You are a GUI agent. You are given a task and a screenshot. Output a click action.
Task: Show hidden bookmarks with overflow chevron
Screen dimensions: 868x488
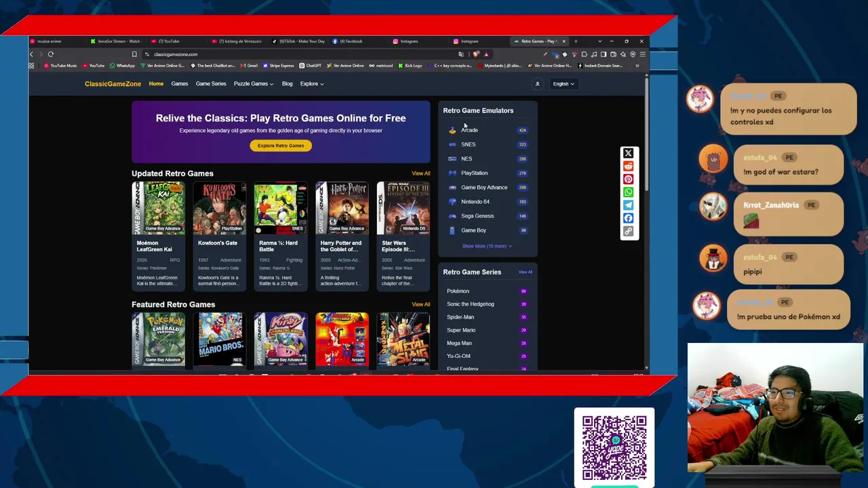[x=637, y=66]
